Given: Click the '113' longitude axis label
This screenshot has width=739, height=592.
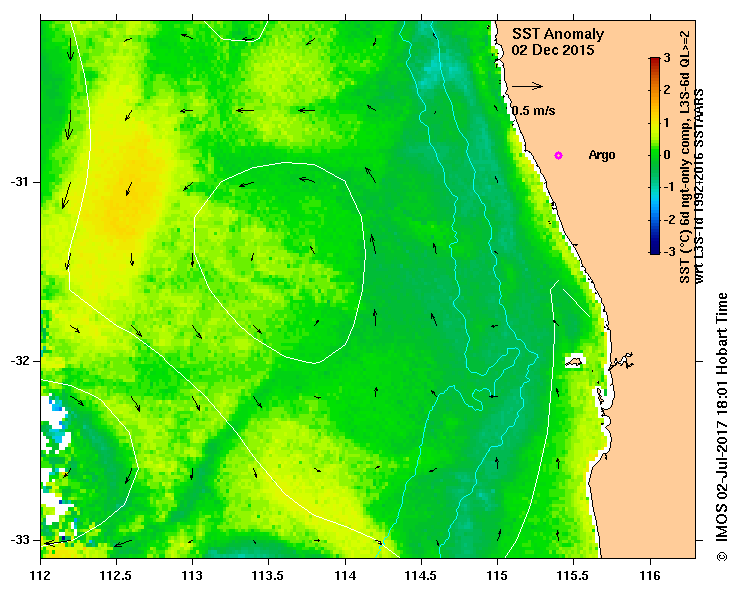Looking at the screenshot, I should [192, 576].
